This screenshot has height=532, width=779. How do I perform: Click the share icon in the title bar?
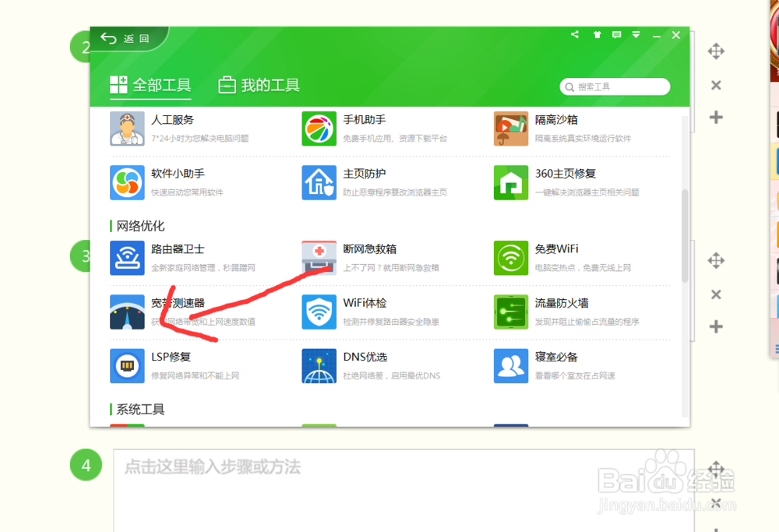click(575, 34)
